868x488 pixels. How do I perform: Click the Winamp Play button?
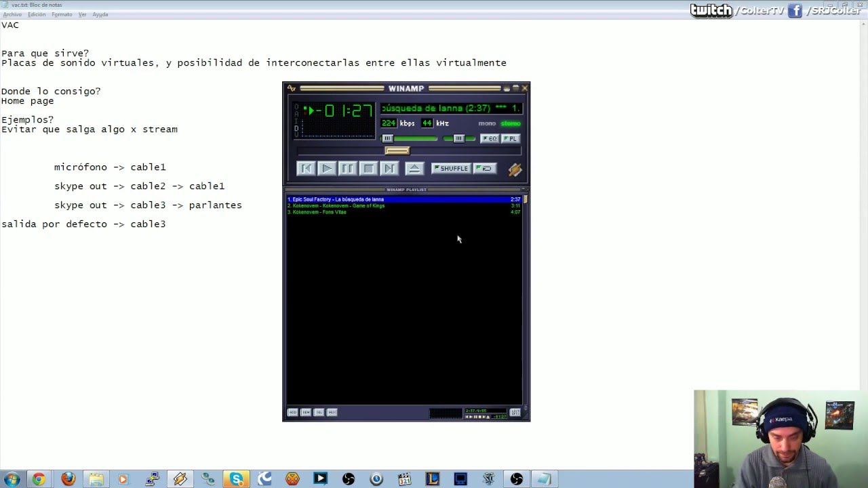tap(326, 169)
